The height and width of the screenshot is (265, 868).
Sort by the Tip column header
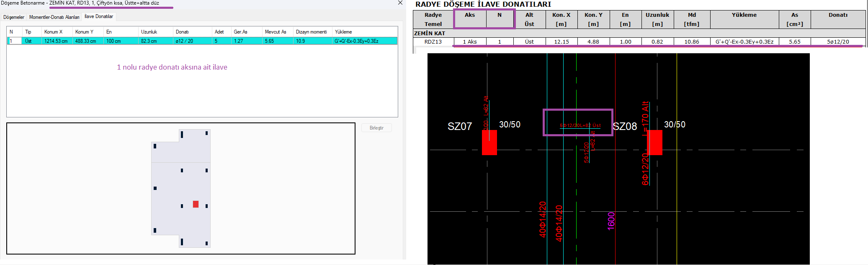point(31,32)
